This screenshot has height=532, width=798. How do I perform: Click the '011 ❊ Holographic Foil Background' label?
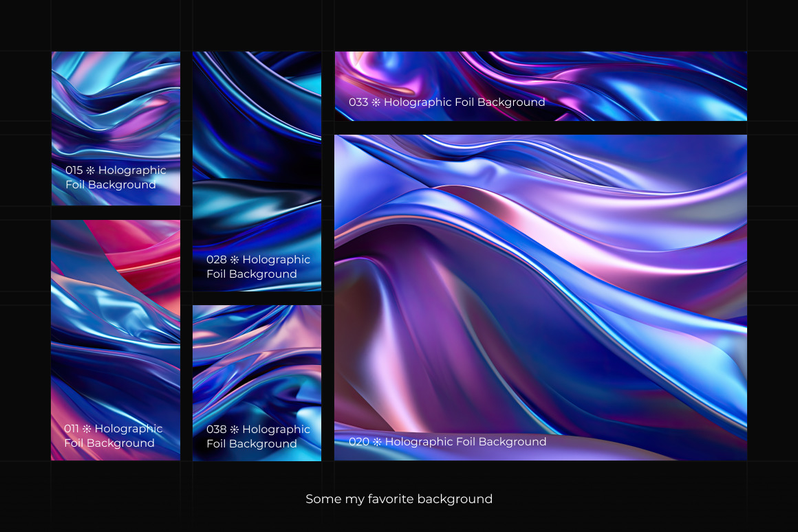pos(113,436)
